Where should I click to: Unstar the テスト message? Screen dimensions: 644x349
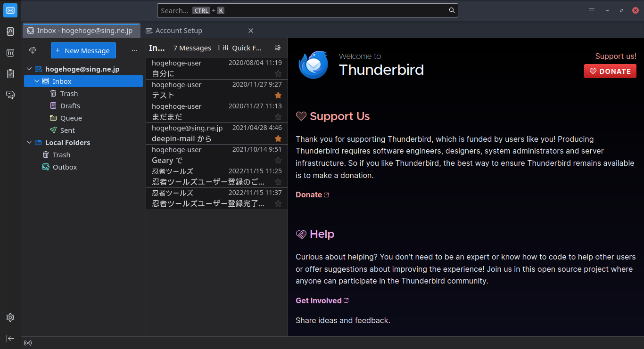point(278,95)
